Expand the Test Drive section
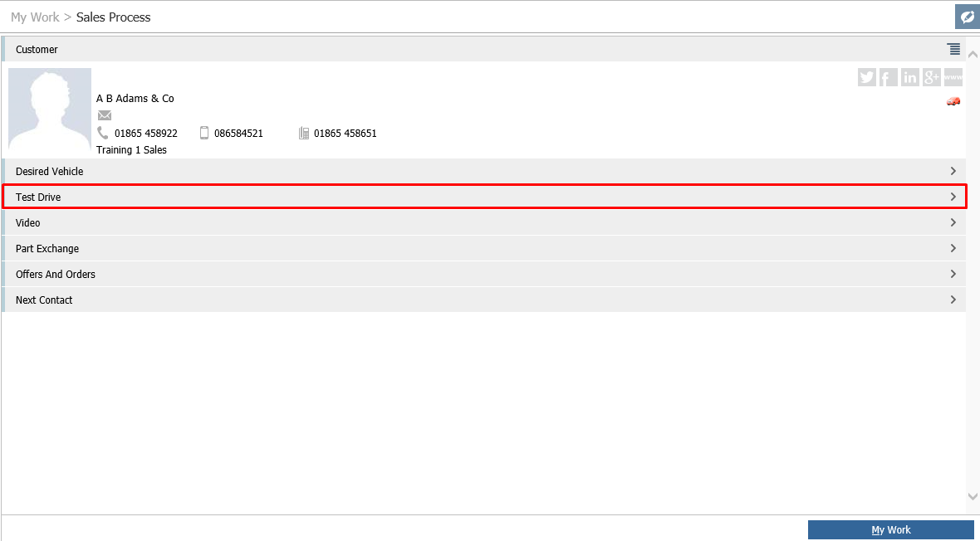This screenshot has width=980, height=541. point(953,197)
